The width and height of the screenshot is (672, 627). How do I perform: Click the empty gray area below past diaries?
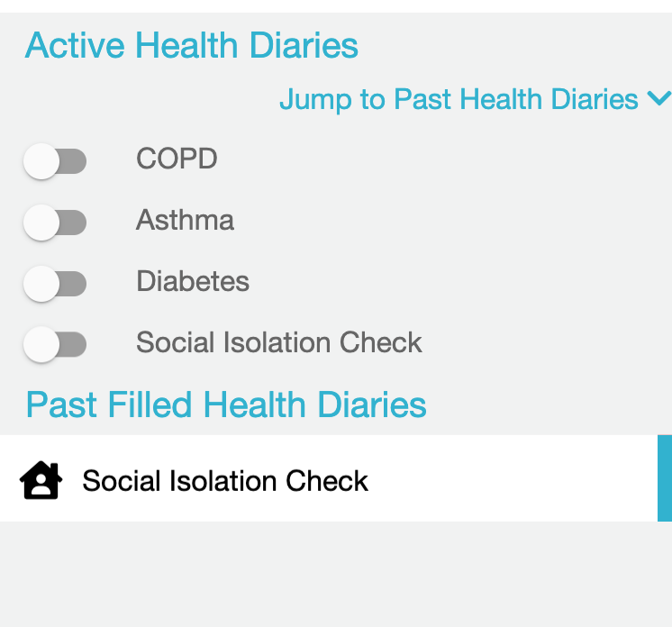[336, 574]
